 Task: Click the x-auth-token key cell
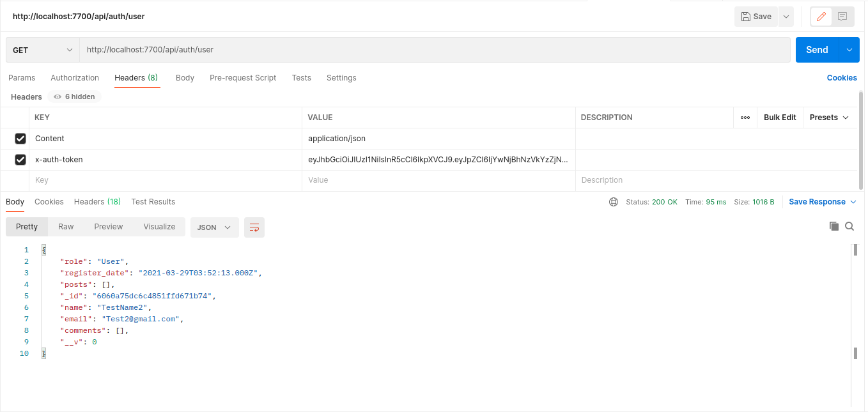(x=166, y=160)
